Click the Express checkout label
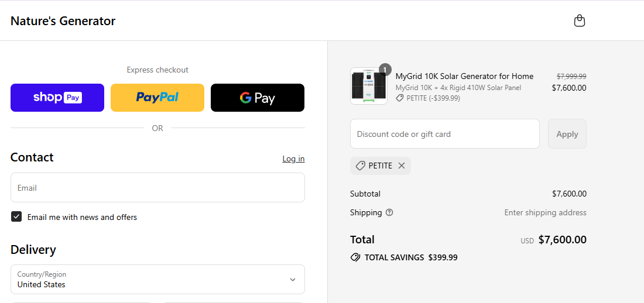Viewport: 644px width, 303px height. pyautogui.click(x=157, y=70)
